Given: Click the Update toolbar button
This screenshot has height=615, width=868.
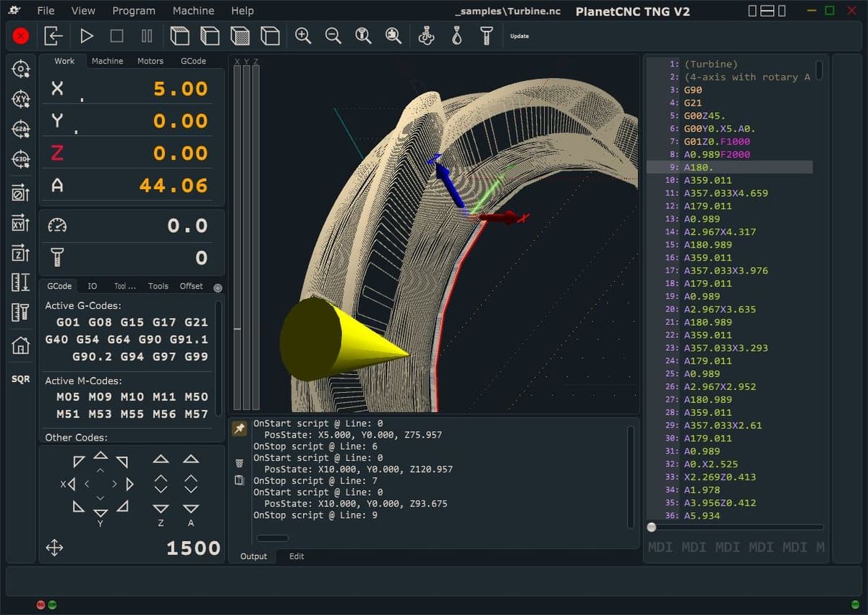Looking at the screenshot, I should pyautogui.click(x=519, y=36).
